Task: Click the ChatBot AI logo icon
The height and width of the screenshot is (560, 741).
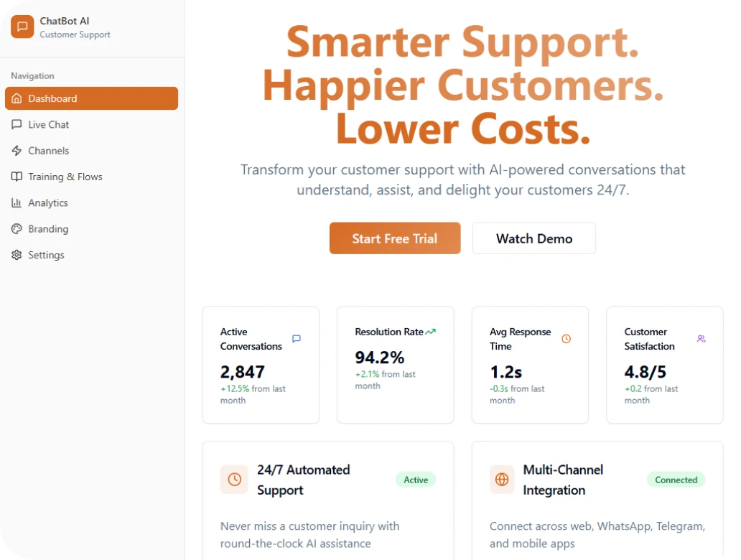Action: [x=22, y=27]
